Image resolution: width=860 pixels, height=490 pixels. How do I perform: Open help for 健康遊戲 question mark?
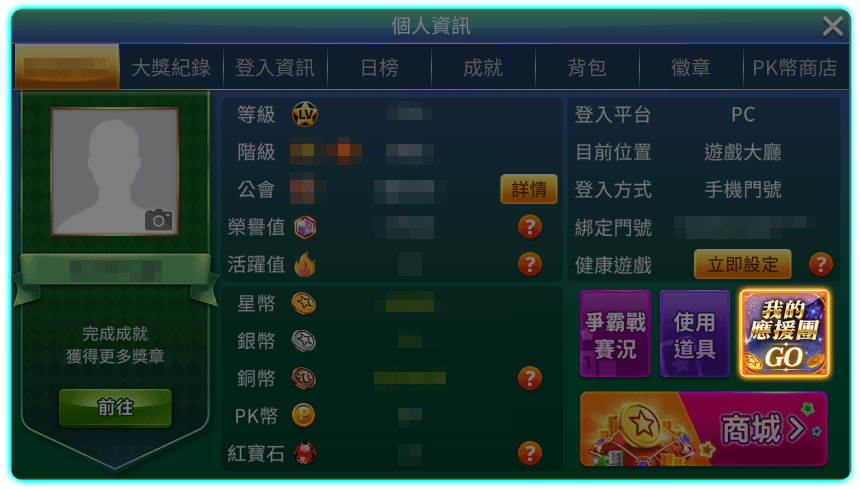821,264
